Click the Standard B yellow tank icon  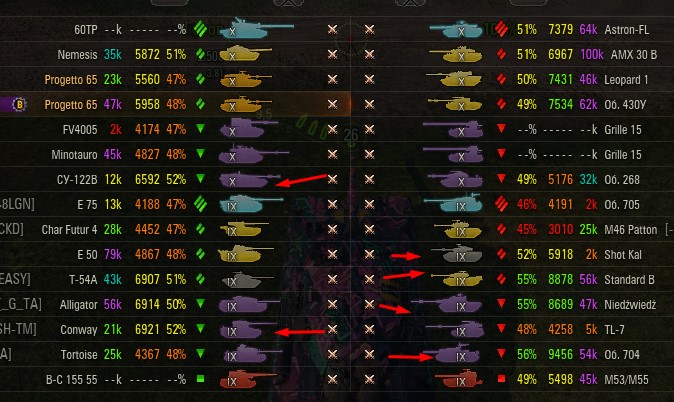point(456,279)
